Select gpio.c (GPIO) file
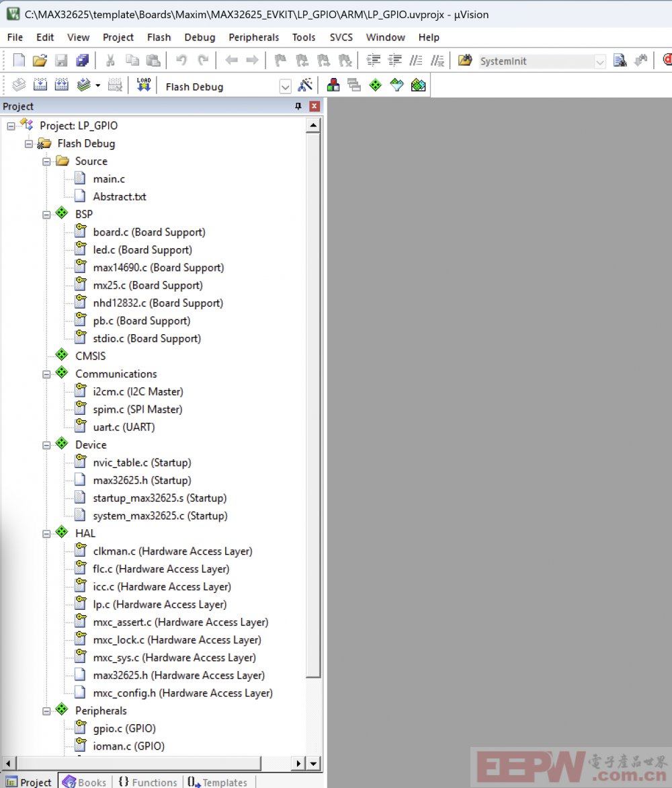Viewport: 672px width, 788px height. pyautogui.click(x=124, y=729)
